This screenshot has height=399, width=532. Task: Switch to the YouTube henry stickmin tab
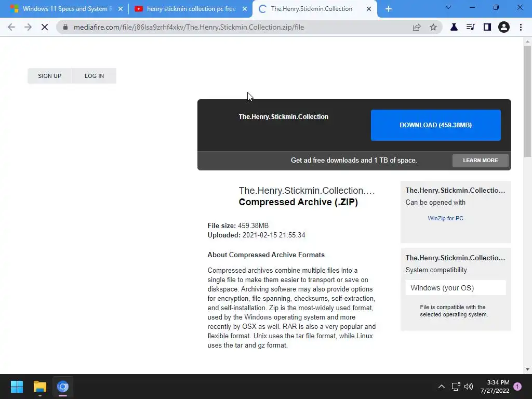(x=191, y=9)
